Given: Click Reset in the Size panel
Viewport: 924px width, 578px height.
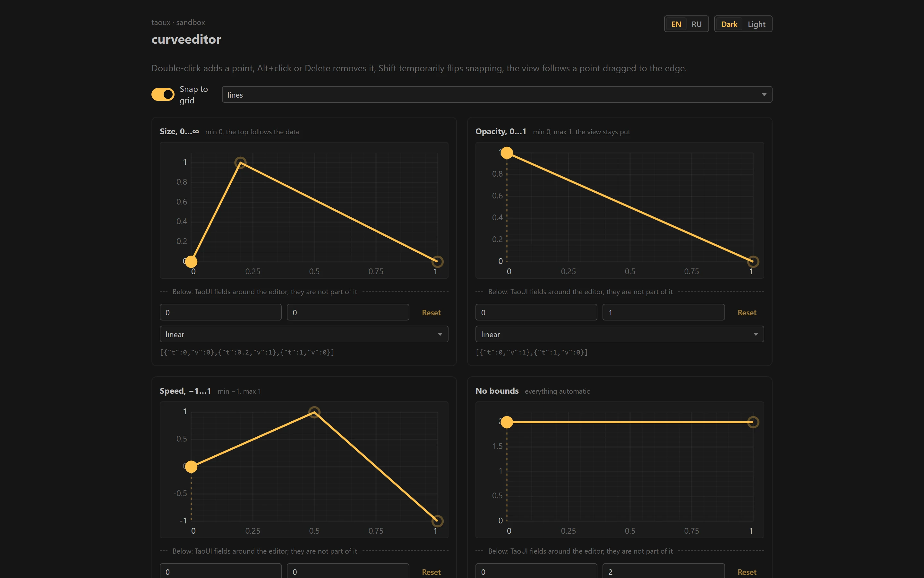Looking at the screenshot, I should [x=431, y=313].
